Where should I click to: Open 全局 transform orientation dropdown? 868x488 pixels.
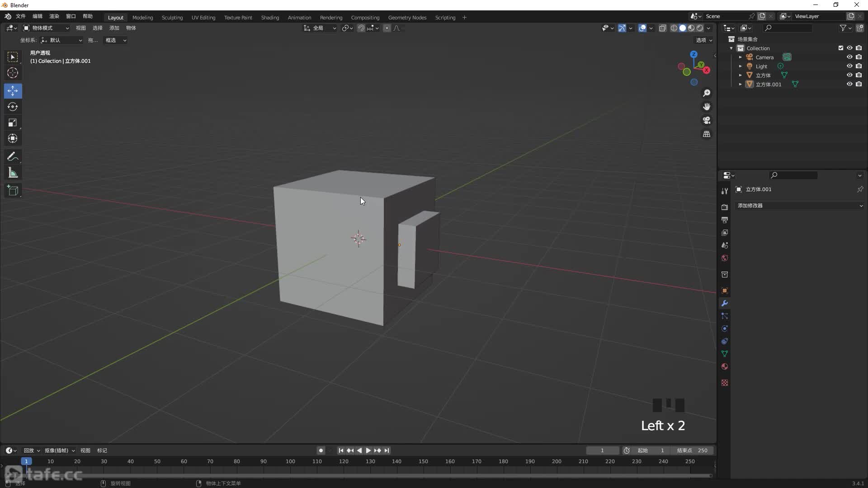320,28
